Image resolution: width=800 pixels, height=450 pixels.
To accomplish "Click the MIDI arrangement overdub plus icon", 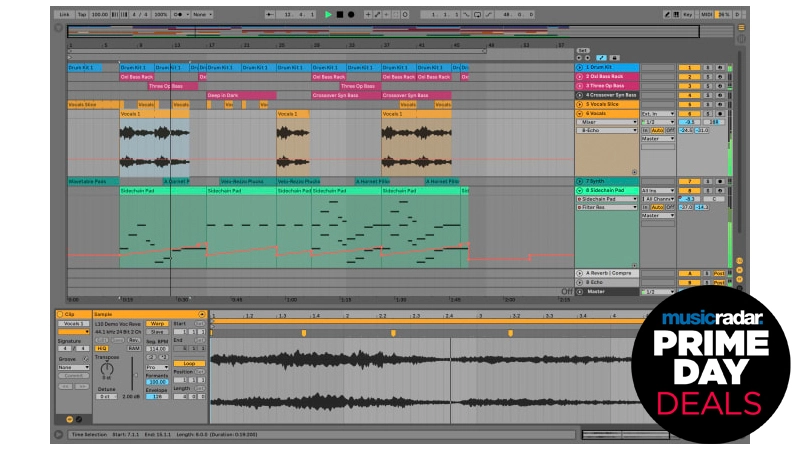I will pyautogui.click(x=368, y=15).
